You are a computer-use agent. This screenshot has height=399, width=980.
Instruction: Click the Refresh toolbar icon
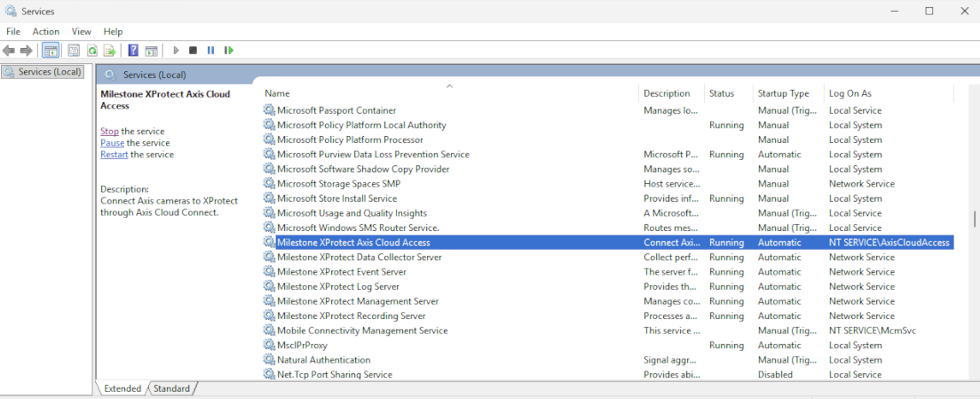click(x=92, y=51)
